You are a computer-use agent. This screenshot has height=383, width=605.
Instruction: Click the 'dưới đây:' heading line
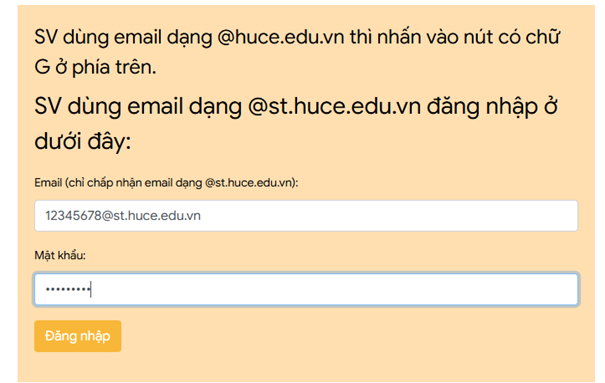tap(83, 141)
